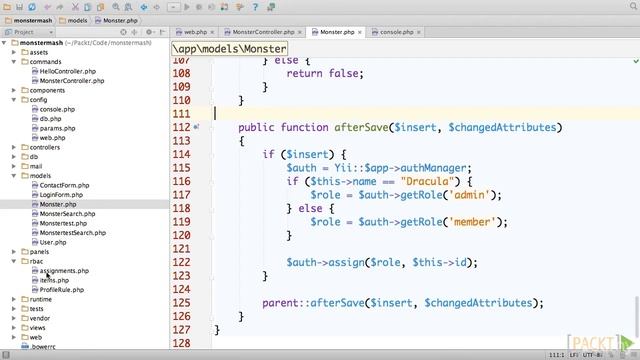Expand the assets folder

pos(14,52)
